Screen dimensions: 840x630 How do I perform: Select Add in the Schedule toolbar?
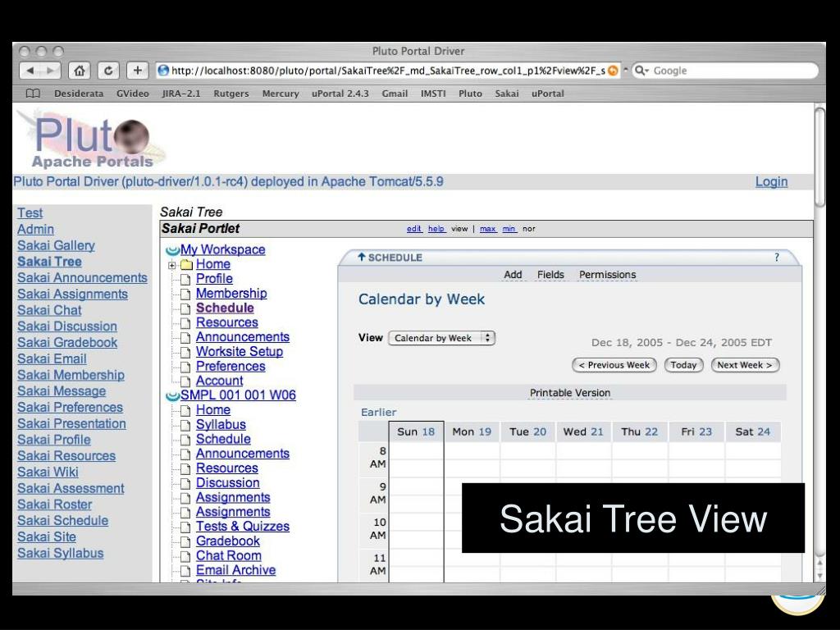point(513,275)
